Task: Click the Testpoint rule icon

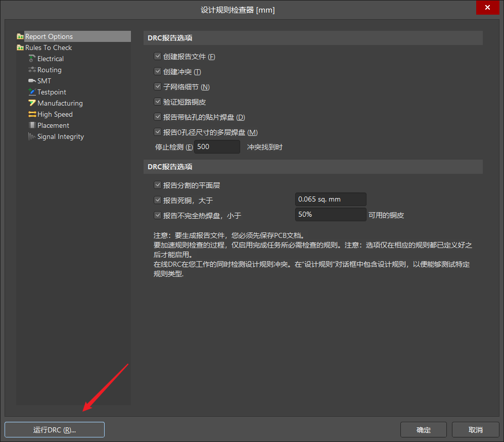Action: 32,92
